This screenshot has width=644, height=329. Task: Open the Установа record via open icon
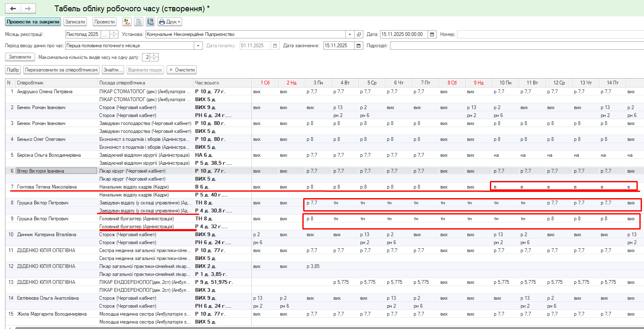pos(359,34)
